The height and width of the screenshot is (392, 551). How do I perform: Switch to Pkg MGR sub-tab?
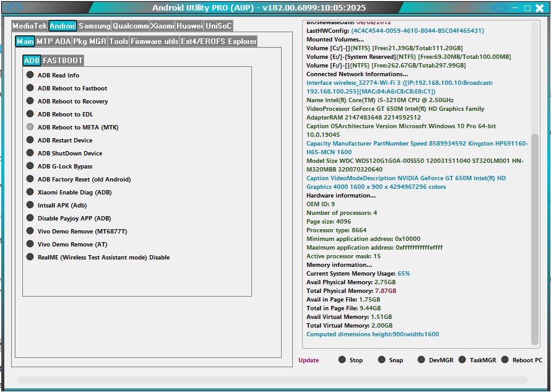(90, 41)
